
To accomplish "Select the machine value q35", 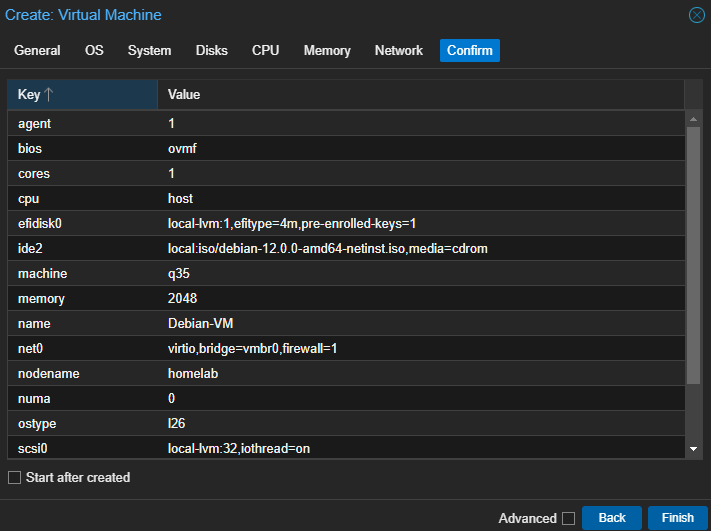I will (x=421, y=273).
